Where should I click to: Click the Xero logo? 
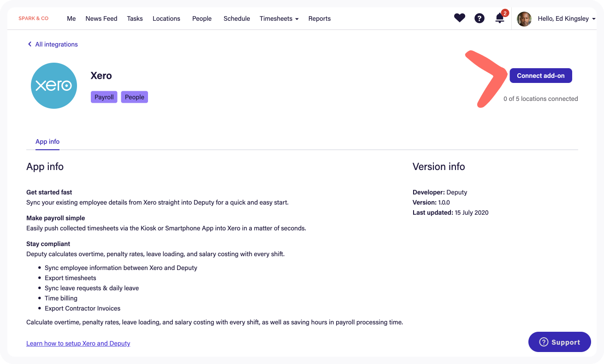pyautogui.click(x=53, y=86)
